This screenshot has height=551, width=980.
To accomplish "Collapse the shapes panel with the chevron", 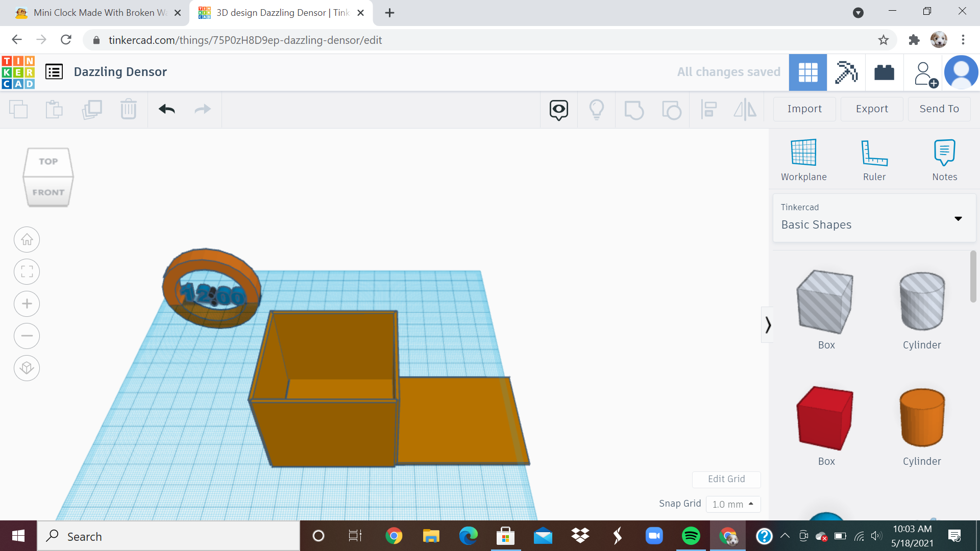I will click(x=768, y=324).
